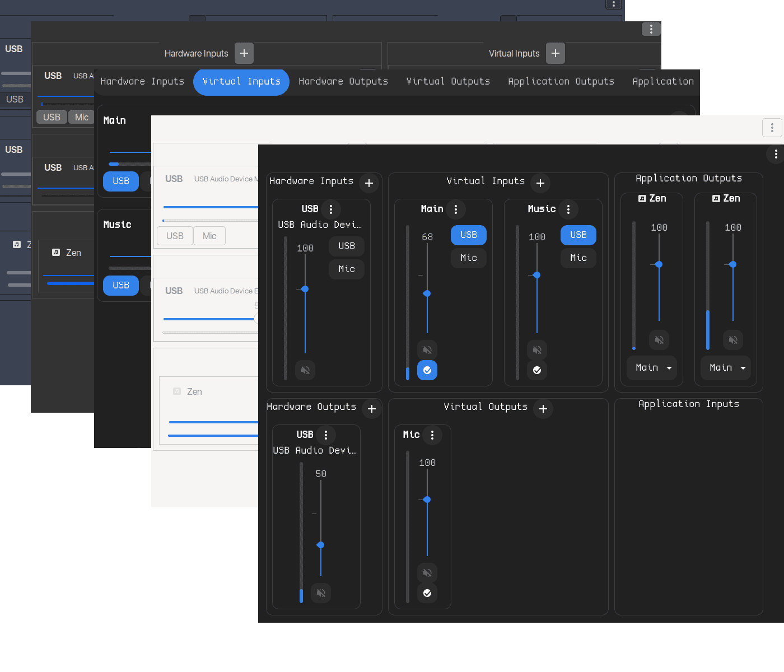The image size is (784, 672).
Task: Expand second Zen app's Main output dropdown
Action: [726, 368]
